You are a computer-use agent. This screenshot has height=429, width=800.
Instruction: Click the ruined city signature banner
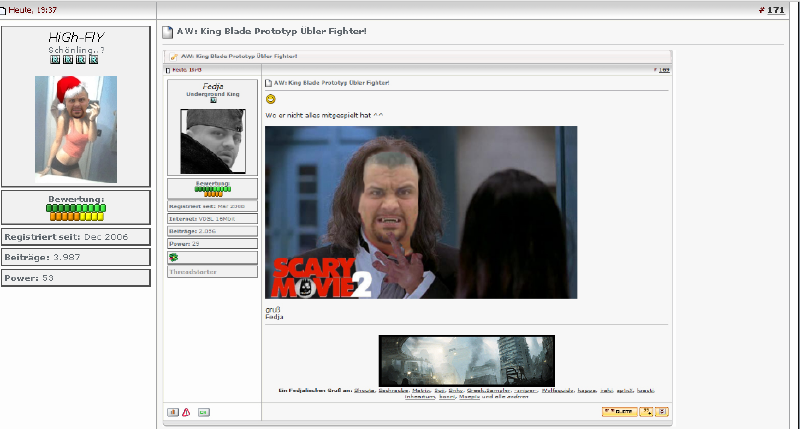[x=466, y=361]
